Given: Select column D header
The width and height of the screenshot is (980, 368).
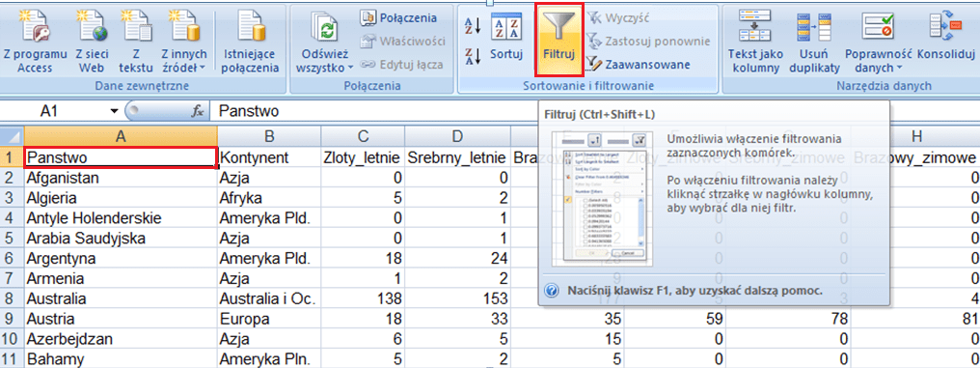Looking at the screenshot, I should pos(457,136).
